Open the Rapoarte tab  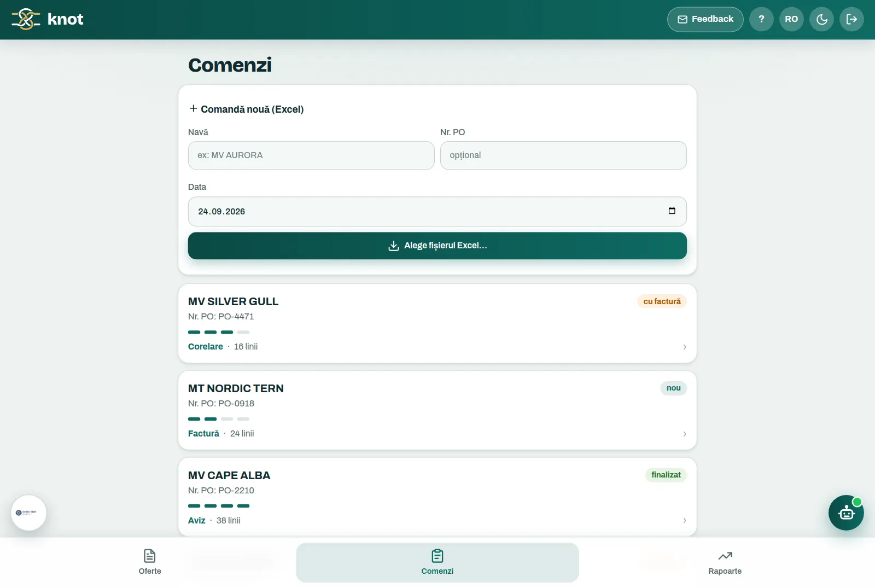tap(725, 562)
